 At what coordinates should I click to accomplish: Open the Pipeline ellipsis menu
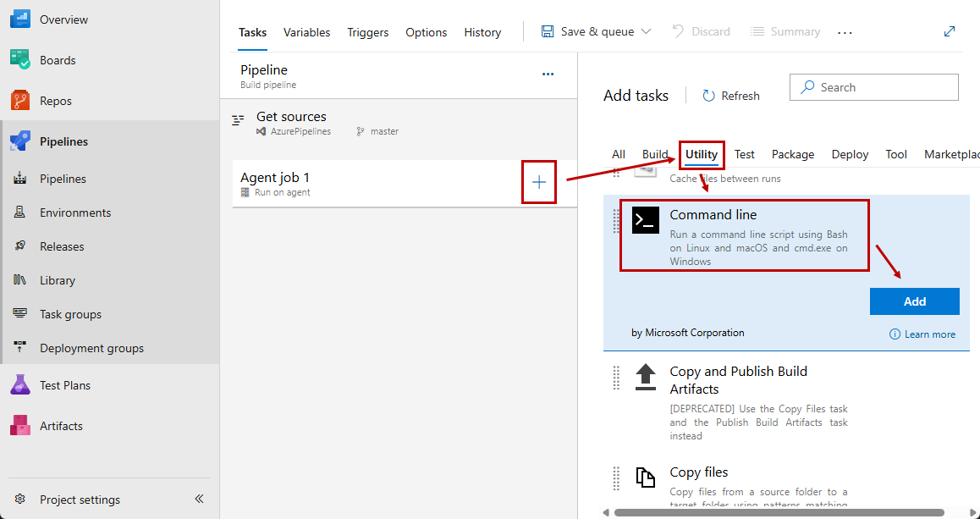tap(548, 75)
